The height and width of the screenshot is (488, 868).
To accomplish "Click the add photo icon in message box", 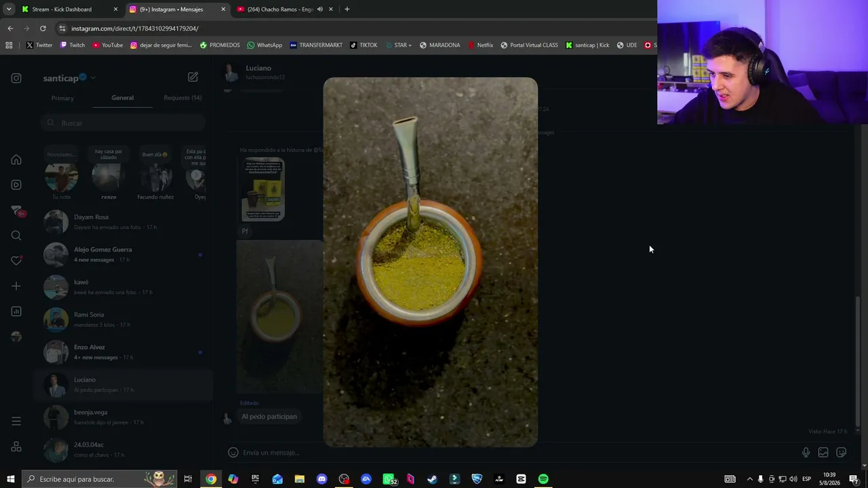I will [x=823, y=453].
